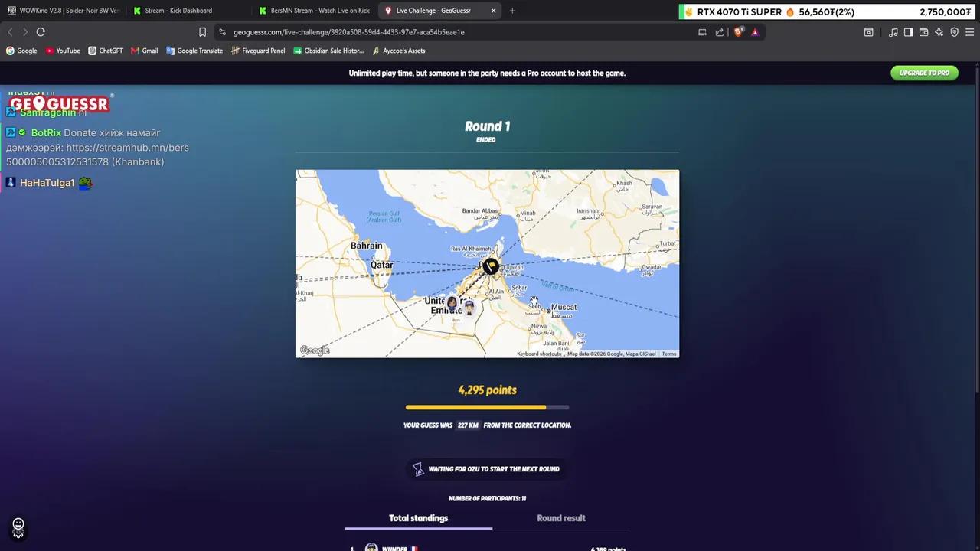
Task: Click the UPGRADE TO PRO button
Action: (x=924, y=73)
